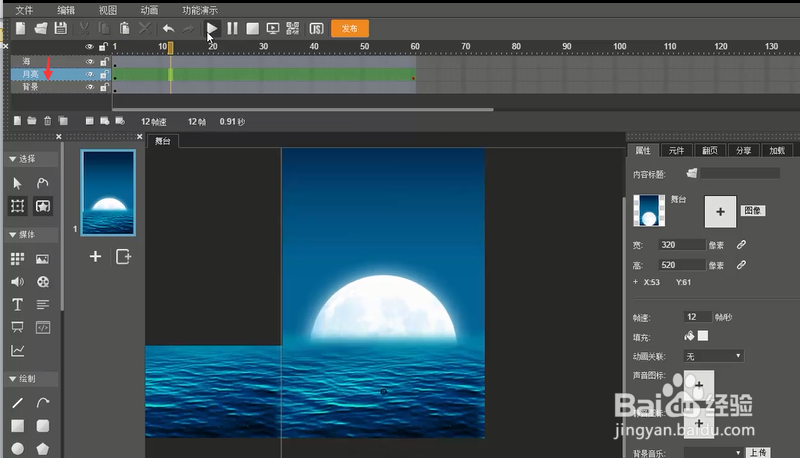This screenshot has width=800, height=458.
Task: Open the 文件 menu
Action: 24,10
